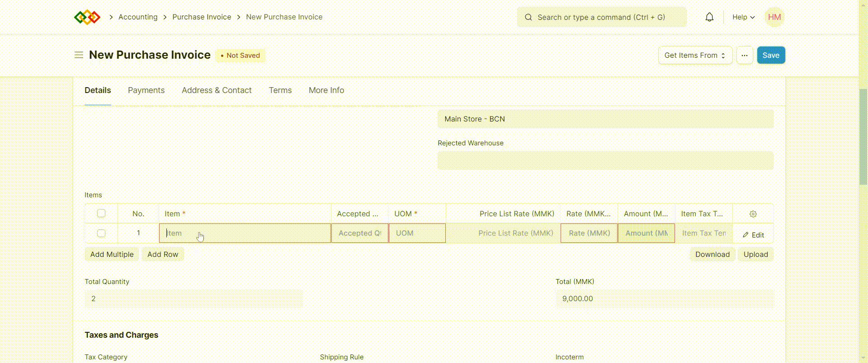Image resolution: width=868 pixels, height=363 pixels.
Task: Expand the Get Items From dropdown
Action: pyautogui.click(x=695, y=55)
